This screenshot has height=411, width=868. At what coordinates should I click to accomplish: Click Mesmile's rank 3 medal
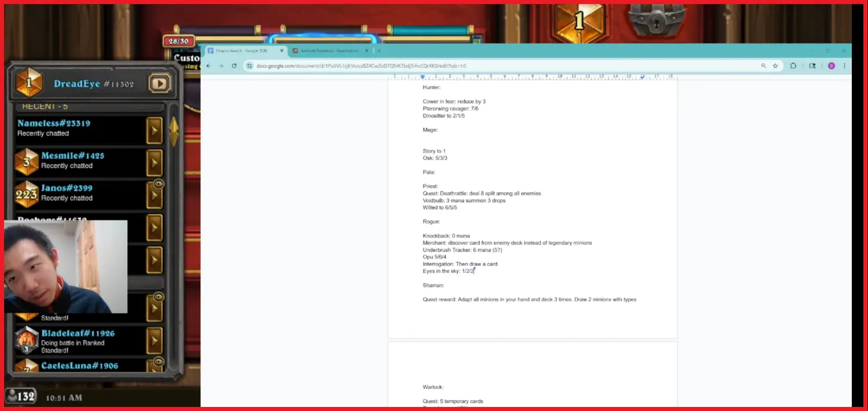[x=27, y=162]
